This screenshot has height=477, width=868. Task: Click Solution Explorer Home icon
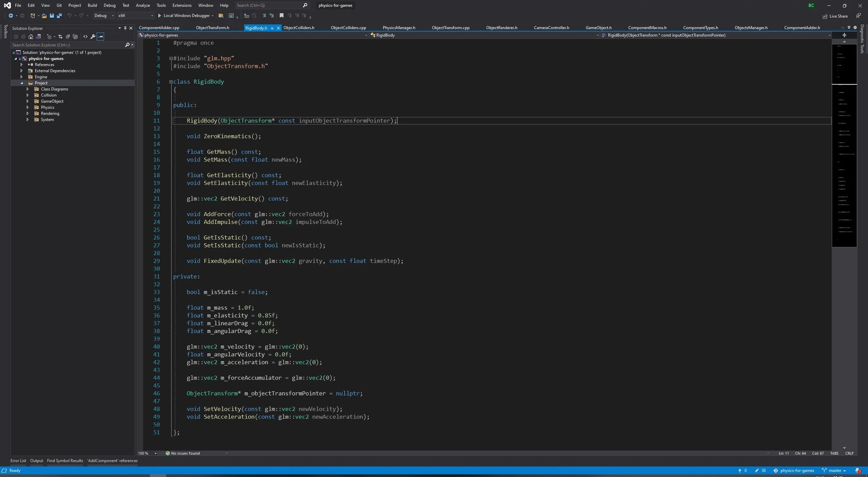click(x=31, y=36)
